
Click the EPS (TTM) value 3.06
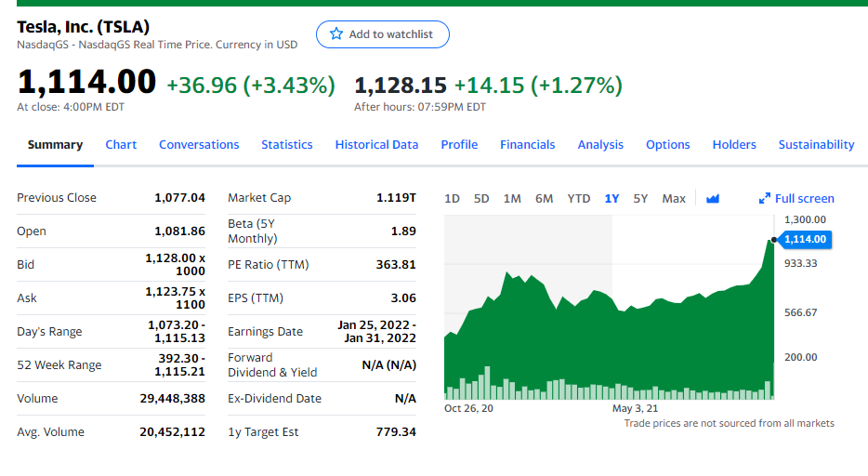point(403,297)
